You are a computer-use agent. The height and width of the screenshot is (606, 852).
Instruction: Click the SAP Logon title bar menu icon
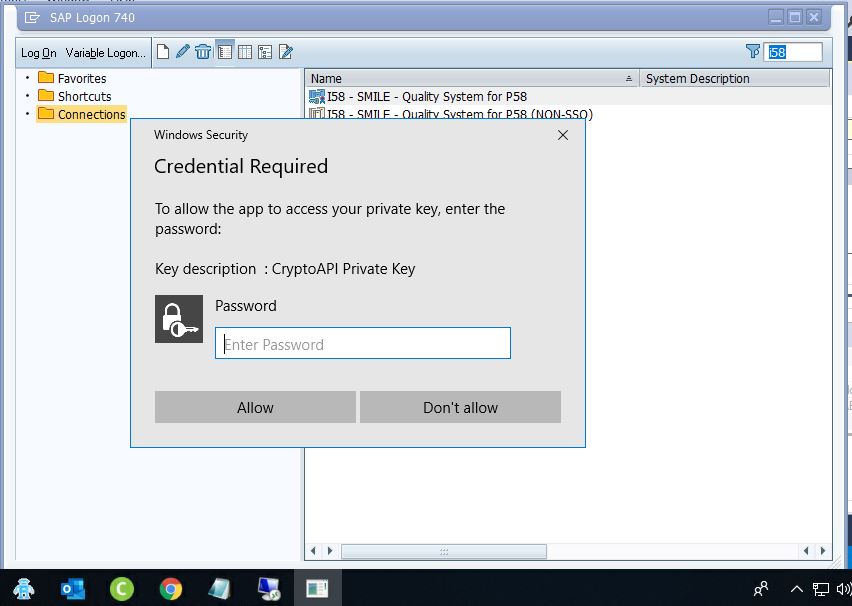coord(32,18)
